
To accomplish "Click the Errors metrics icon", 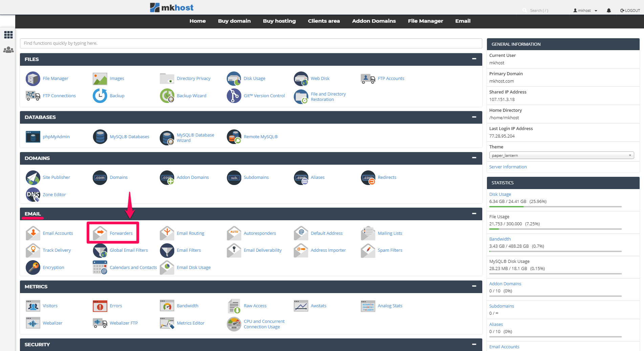I will 100,306.
